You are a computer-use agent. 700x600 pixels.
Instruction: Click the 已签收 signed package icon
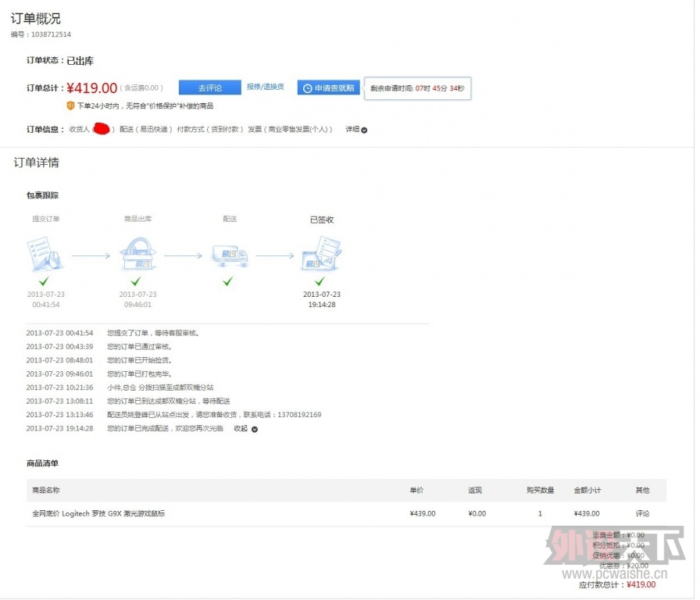pyautogui.click(x=321, y=253)
